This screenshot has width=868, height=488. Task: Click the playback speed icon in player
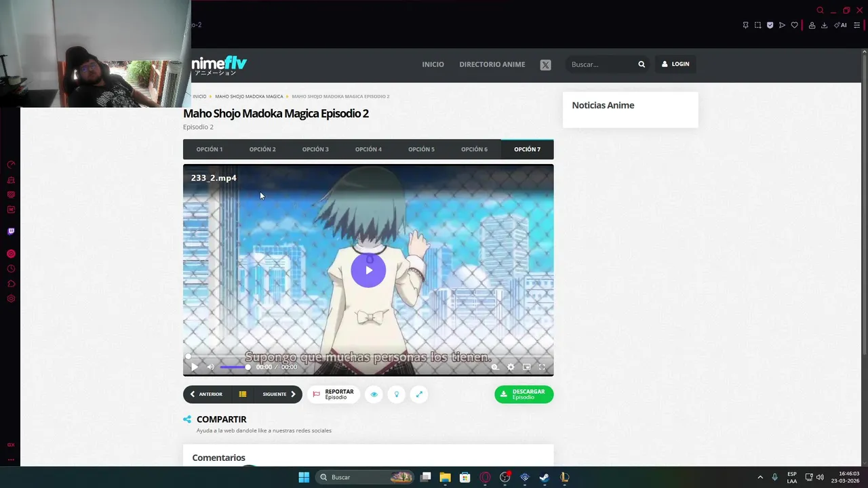[495, 367]
